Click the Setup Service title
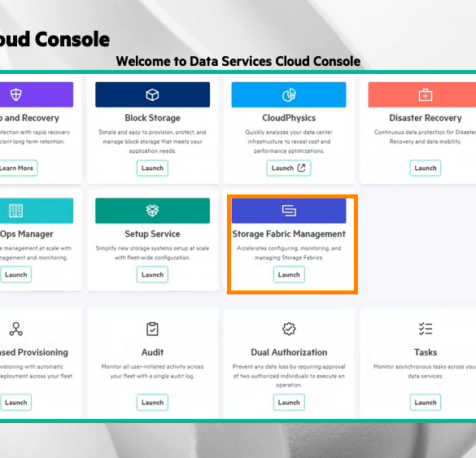This screenshot has height=458, width=476. coord(152,234)
